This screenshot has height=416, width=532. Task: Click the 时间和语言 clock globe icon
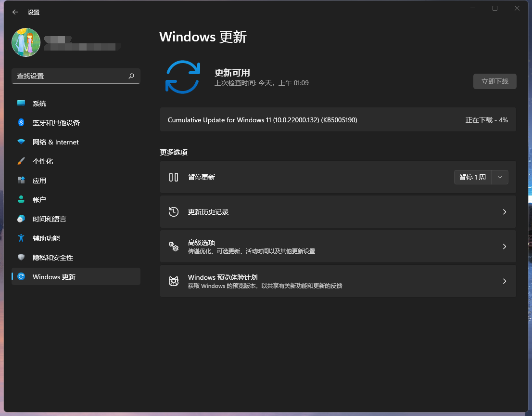click(x=21, y=219)
